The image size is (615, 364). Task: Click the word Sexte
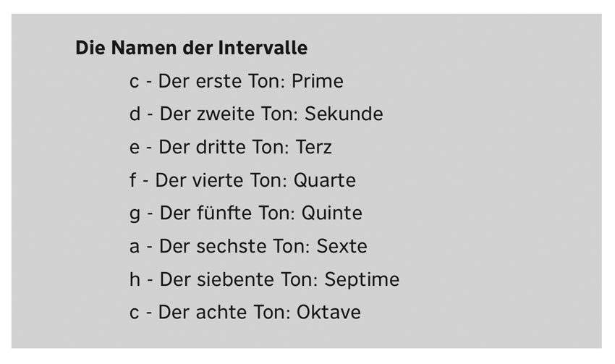342,246
